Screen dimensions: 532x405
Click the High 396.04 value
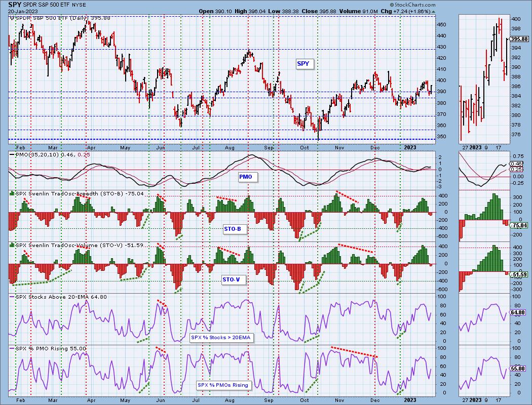coord(250,11)
